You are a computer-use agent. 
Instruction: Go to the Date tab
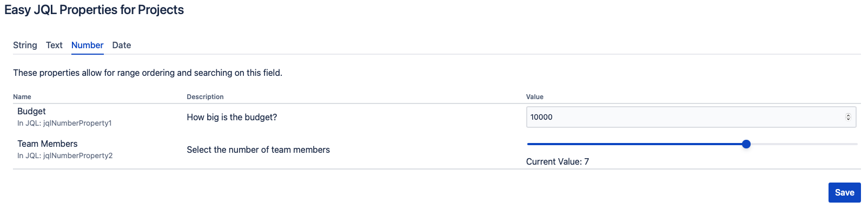pyautogui.click(x=122, y=45)
